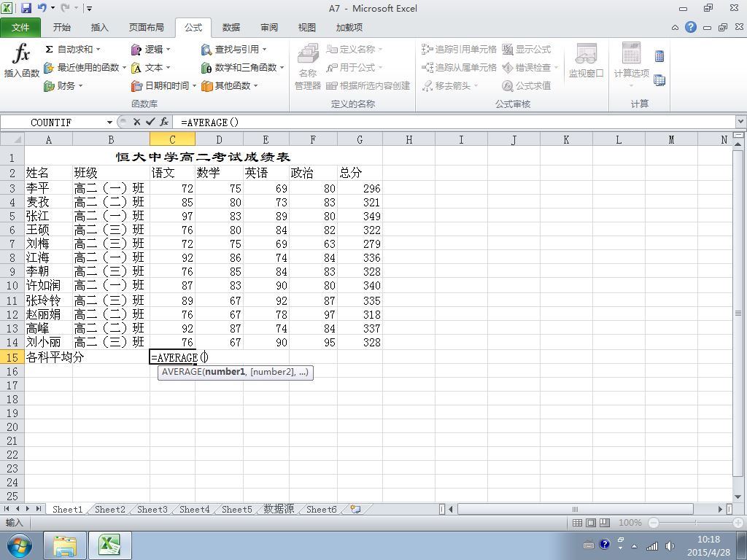Open Calculation Options (计算选项)
747x560 pixels.
tap(631, 65)
